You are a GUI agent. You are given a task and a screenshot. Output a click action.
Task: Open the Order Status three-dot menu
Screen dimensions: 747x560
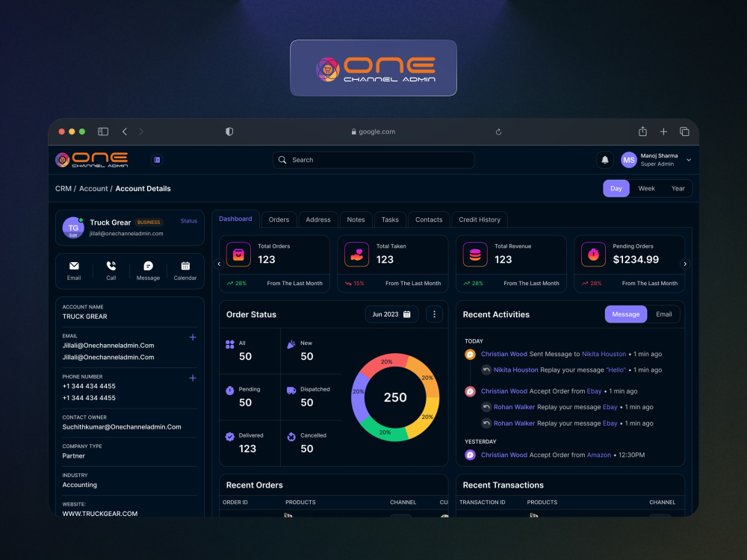[x=434, y=314]
